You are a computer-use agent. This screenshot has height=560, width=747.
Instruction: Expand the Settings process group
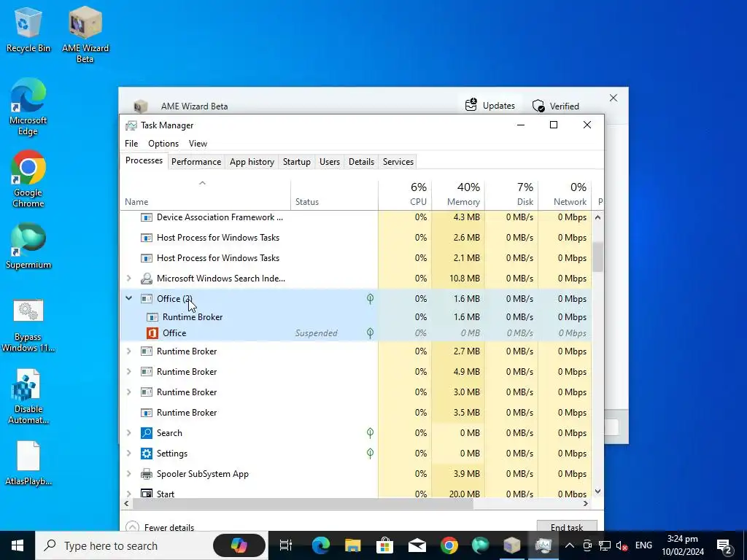(128, 454)
